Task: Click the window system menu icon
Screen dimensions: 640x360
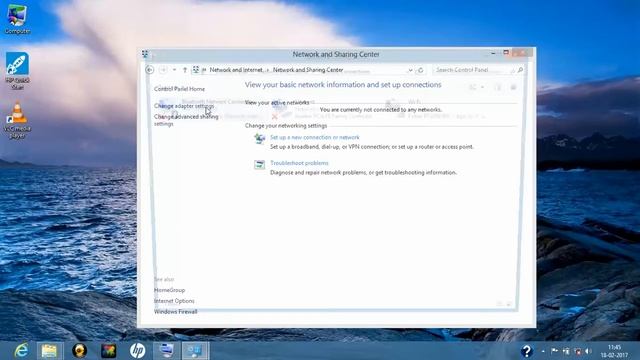Action: coord(145,54)
